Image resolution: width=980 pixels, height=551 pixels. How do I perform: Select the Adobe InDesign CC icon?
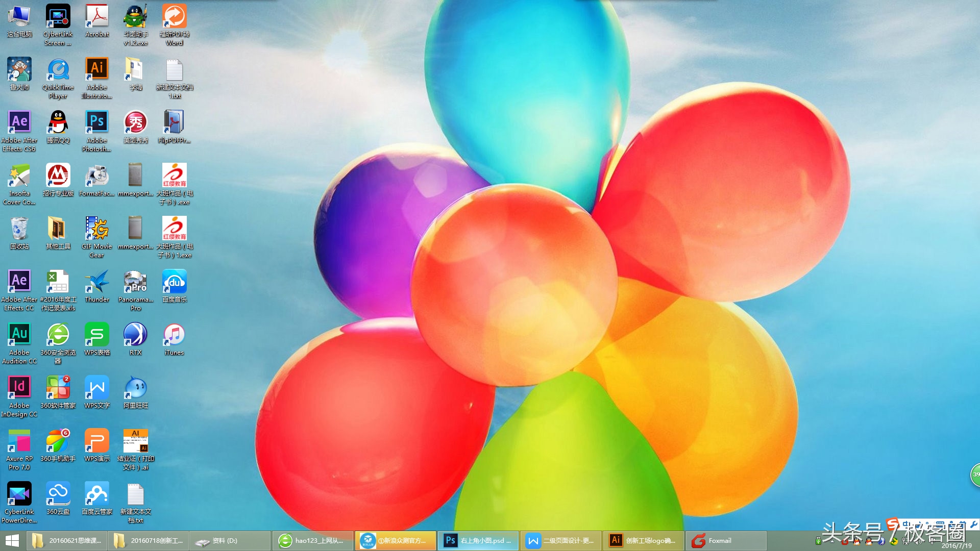19,388
